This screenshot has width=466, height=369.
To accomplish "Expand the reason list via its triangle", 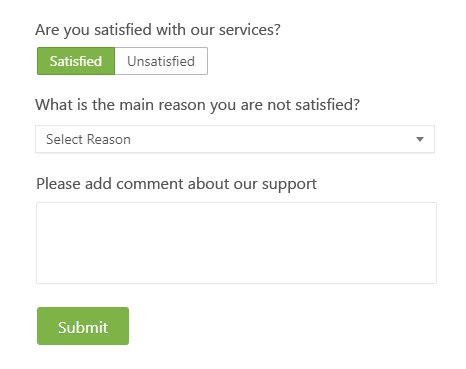I will [x=420, y=139].
